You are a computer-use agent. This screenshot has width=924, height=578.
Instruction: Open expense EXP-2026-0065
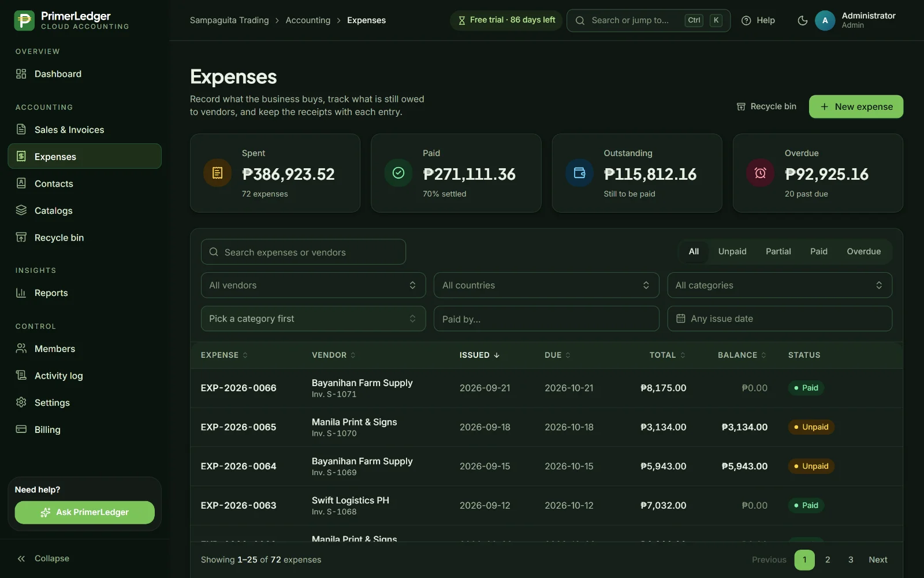pos(239,427)
